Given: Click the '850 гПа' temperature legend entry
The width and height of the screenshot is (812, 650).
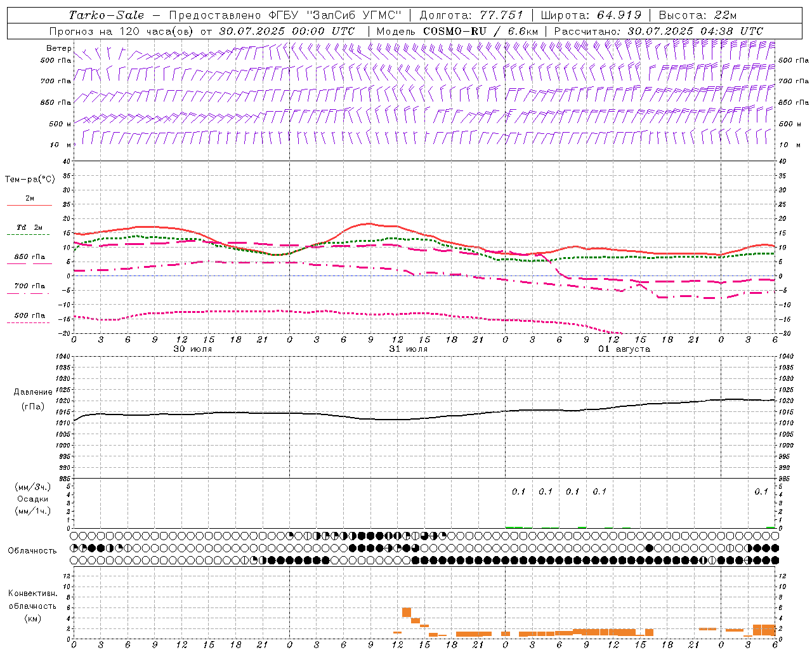Looking at the screenshot, I should point(30,257).
